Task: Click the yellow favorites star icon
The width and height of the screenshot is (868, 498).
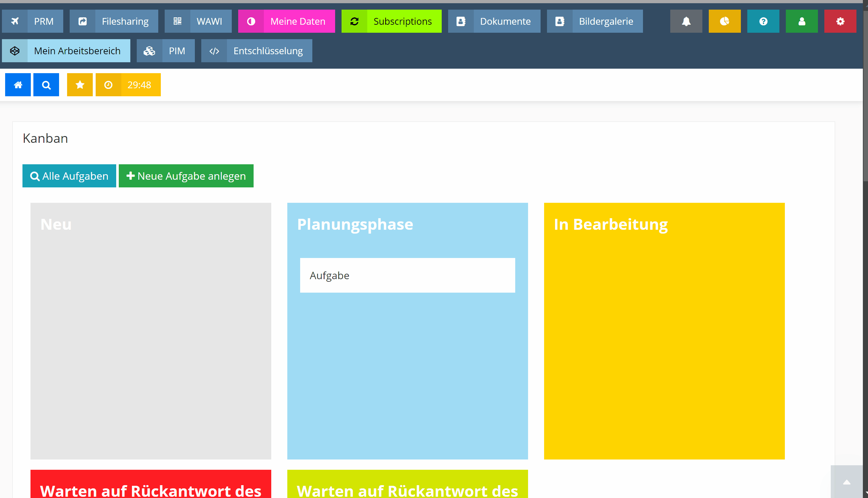Action: tap(80, 85)
